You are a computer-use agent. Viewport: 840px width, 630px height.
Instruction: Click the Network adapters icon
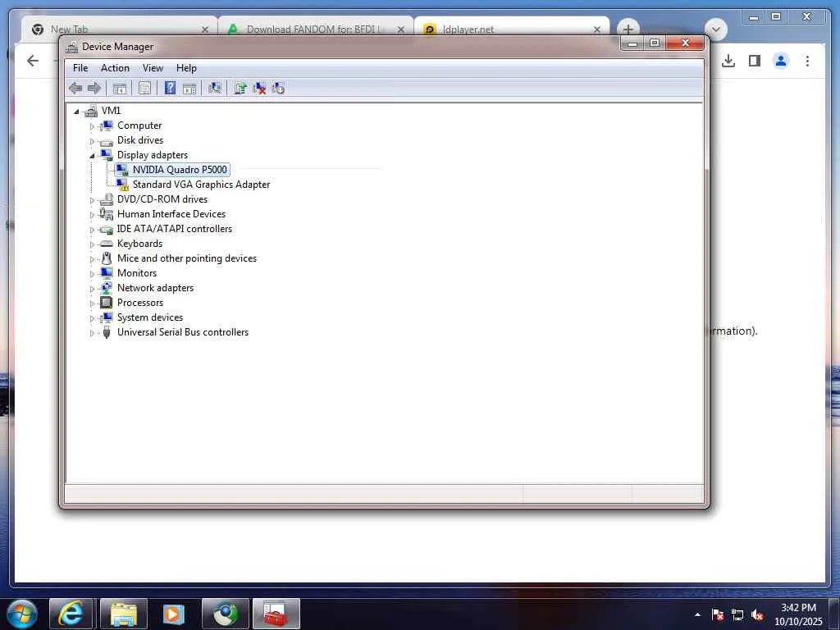click(x=107, y=288)
